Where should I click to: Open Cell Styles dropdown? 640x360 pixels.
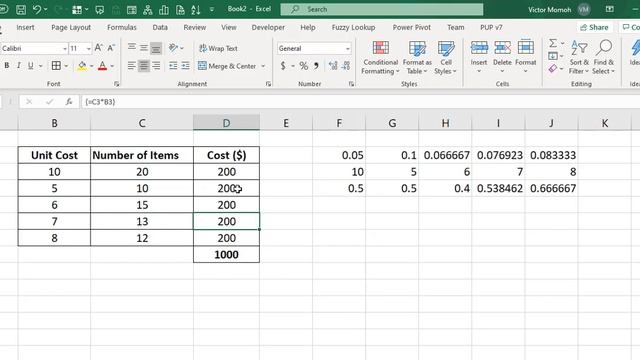[445, 57]
